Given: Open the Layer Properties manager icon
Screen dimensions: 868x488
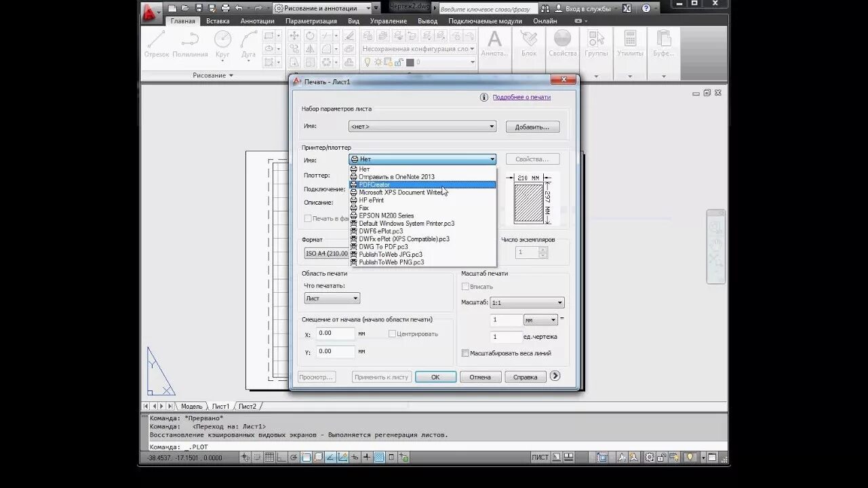Looking at the screenshot, I should click(x=369, y=36).
